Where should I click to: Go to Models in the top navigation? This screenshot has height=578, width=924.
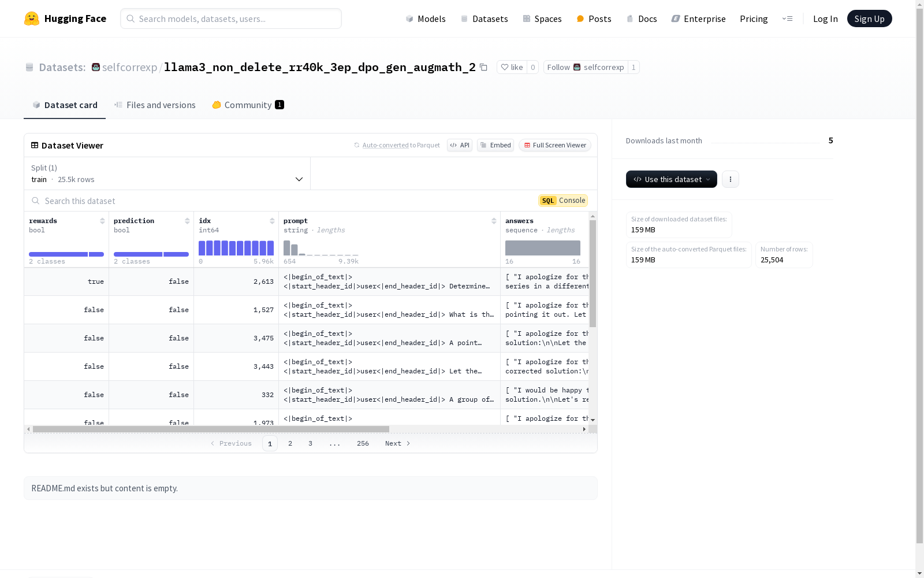pyautogui.click(x=426, y=18)
